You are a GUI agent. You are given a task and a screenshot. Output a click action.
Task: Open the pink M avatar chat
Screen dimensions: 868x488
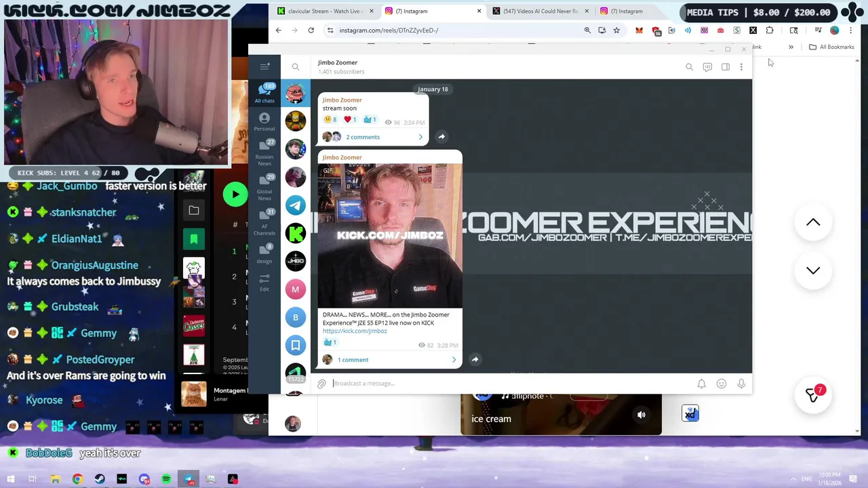click(296, 289)
